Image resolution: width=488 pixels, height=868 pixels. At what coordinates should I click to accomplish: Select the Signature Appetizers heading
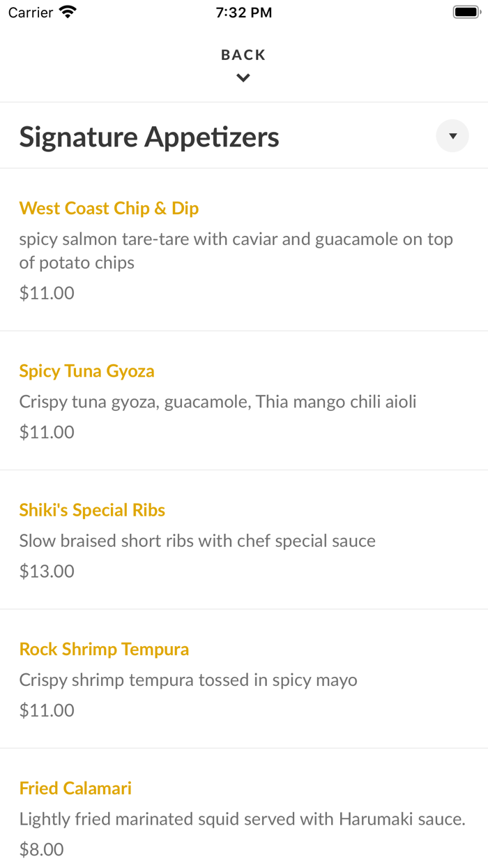pyautogui.click(x=149, y=137)
